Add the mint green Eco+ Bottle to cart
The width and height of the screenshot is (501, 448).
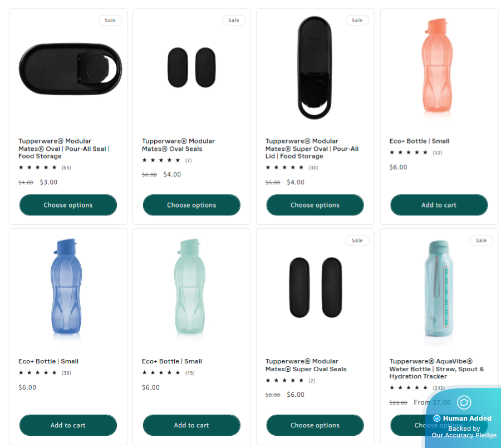click(x=191, y=425)
